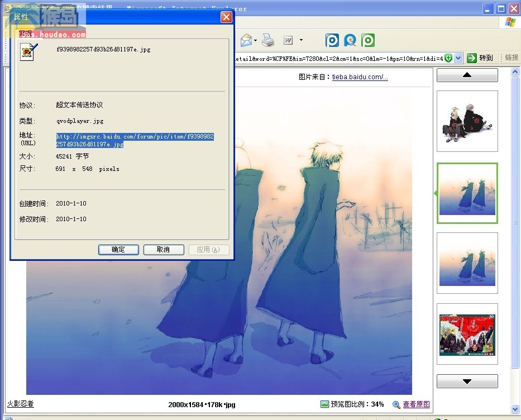Screen dimensions: 521x420
Task: Click the 应用(A) button
Action: [x=209, y=250]
